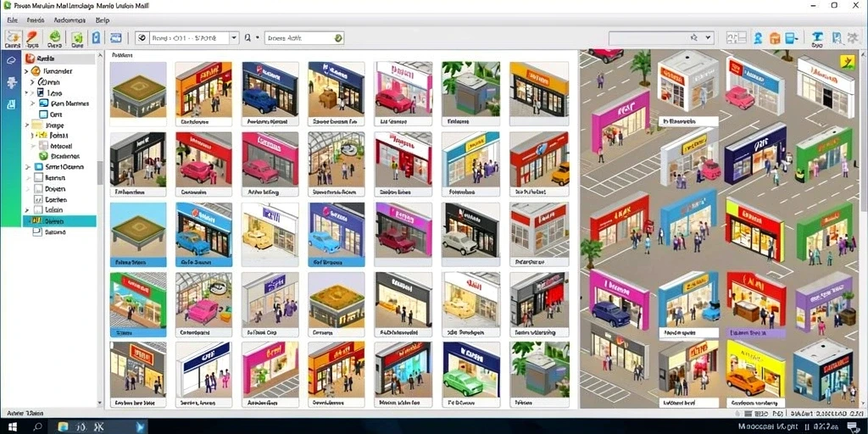
Task: Click the green refresh toolbar icon
Action: (54, 38)
